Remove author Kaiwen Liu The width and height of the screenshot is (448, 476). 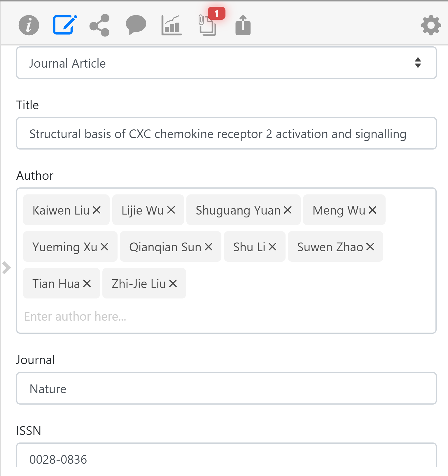[x=97, y=210]
